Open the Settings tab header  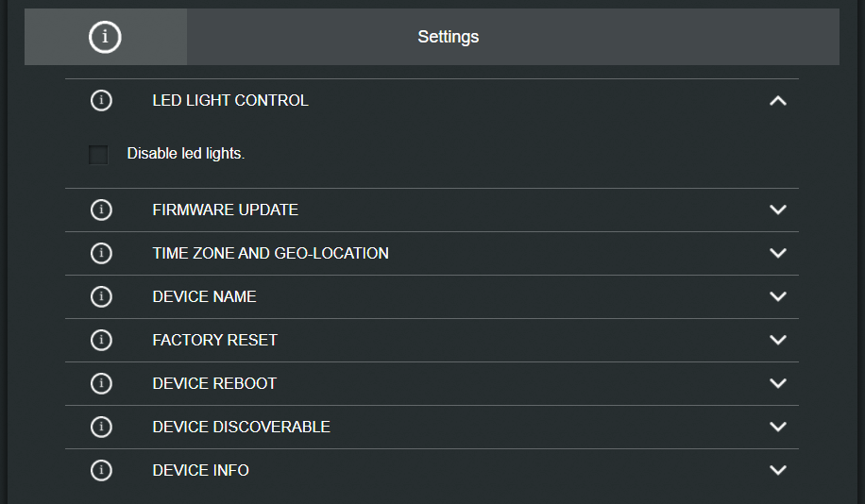449,37
